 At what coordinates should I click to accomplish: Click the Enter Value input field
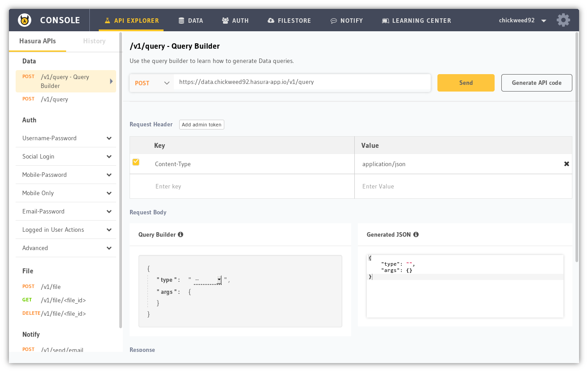(x=462, y=186)
